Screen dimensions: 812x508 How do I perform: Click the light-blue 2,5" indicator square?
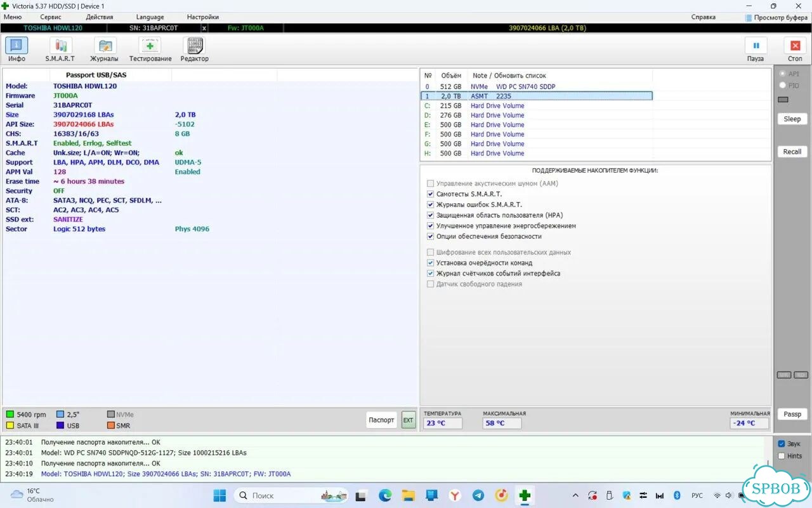pos(60,415)
